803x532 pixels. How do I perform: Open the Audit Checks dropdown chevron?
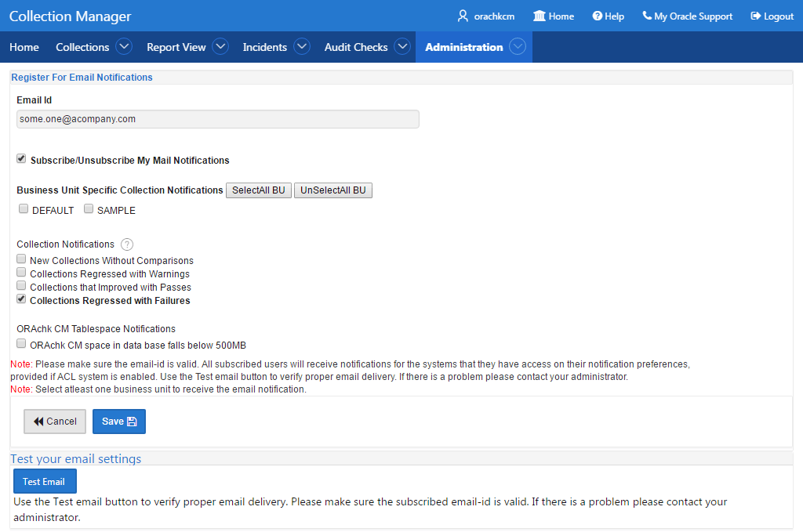(402, 46)
